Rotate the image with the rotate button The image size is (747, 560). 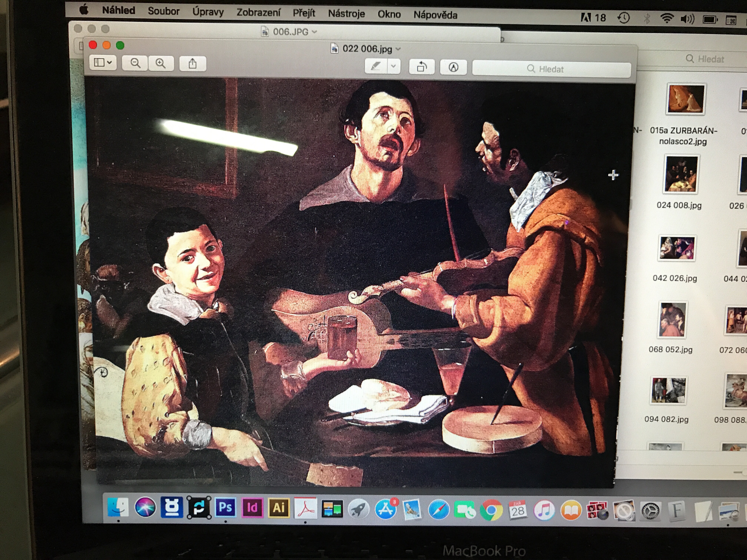point(422,67)
